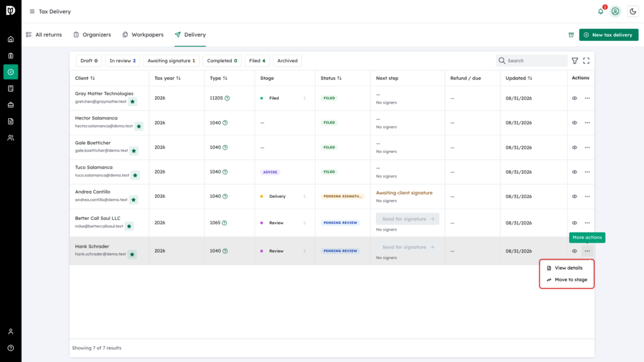Send Better Call Saul LLC for signature
The image size is (644, 362).
pyautogui.click(x=408, y=219)
